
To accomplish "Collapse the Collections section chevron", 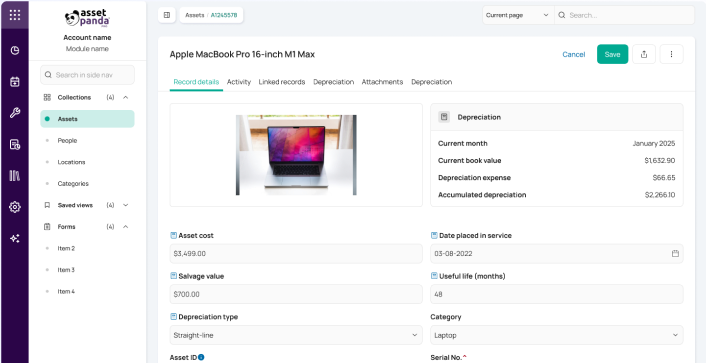I will (x=126, y=97).
